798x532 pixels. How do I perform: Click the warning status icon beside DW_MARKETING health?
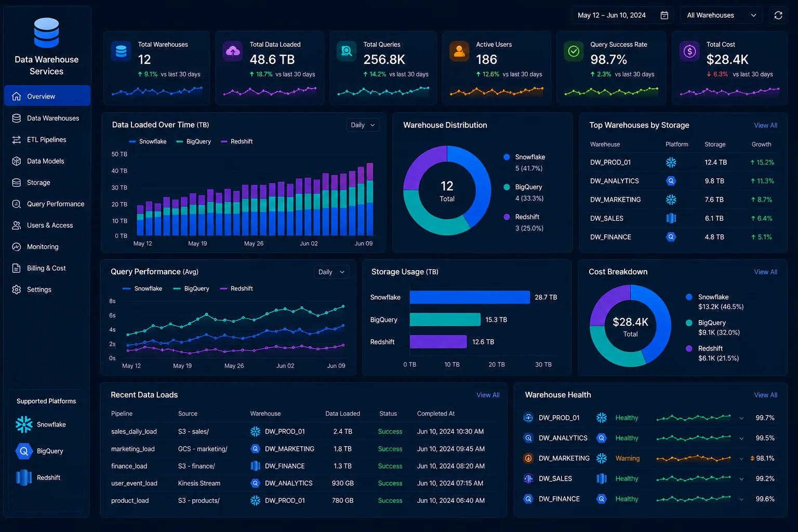pos(528,458)
